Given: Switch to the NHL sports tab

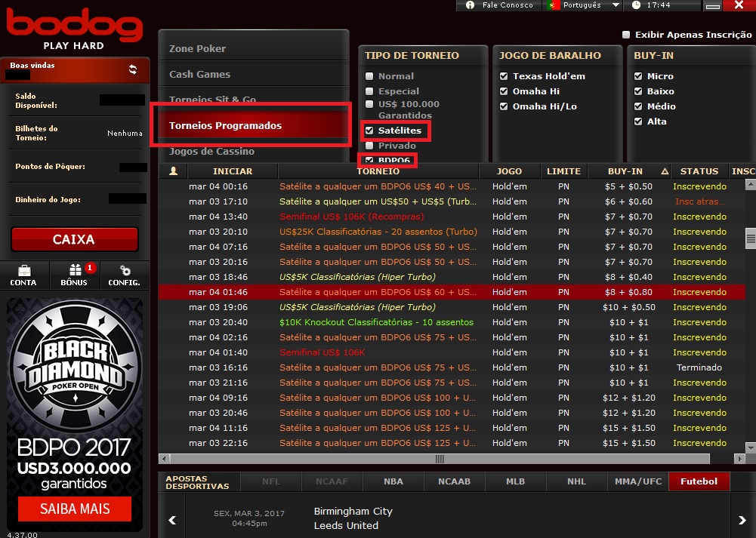Looking at the screenshot, I should click(577, 481).
